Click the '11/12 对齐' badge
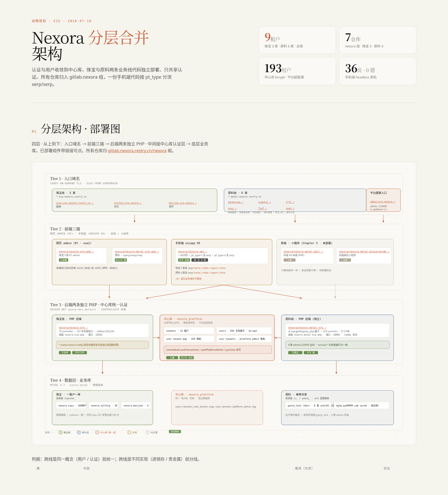 (x=186, y=358)
